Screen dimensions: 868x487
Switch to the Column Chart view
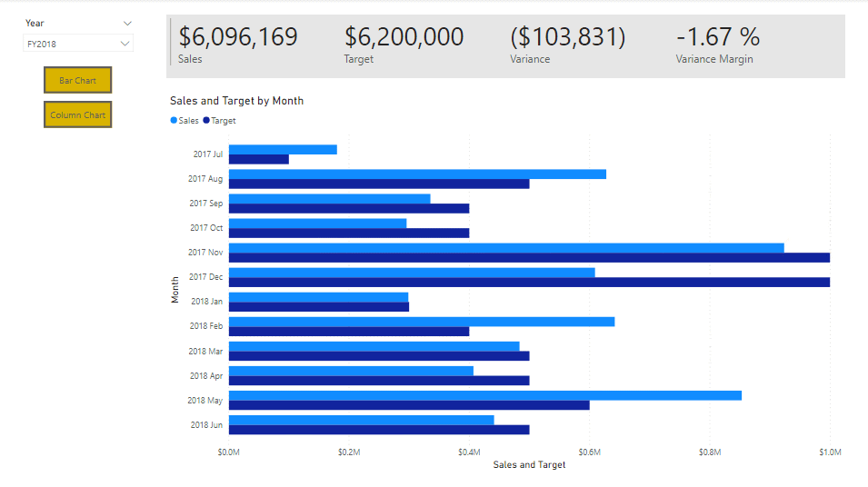(x=77, y=115)
